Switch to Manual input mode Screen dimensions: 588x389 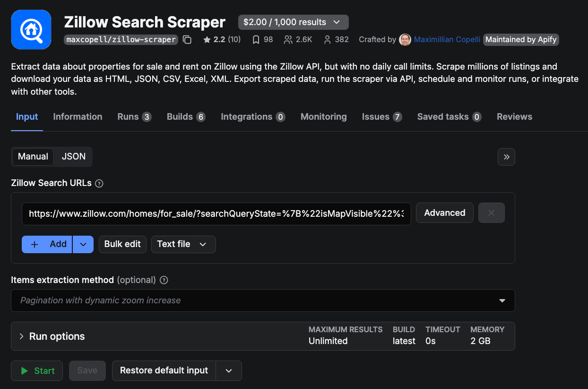coord(33,157)
